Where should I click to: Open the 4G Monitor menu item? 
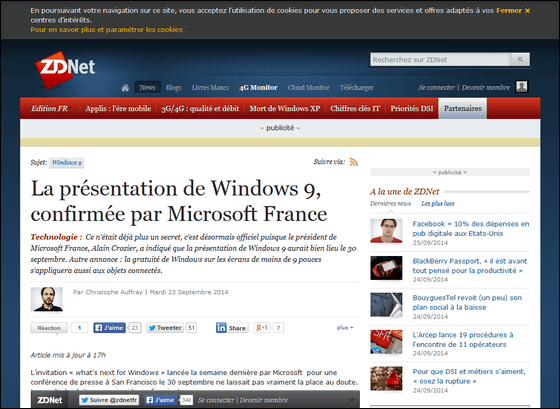click(258, 88)
